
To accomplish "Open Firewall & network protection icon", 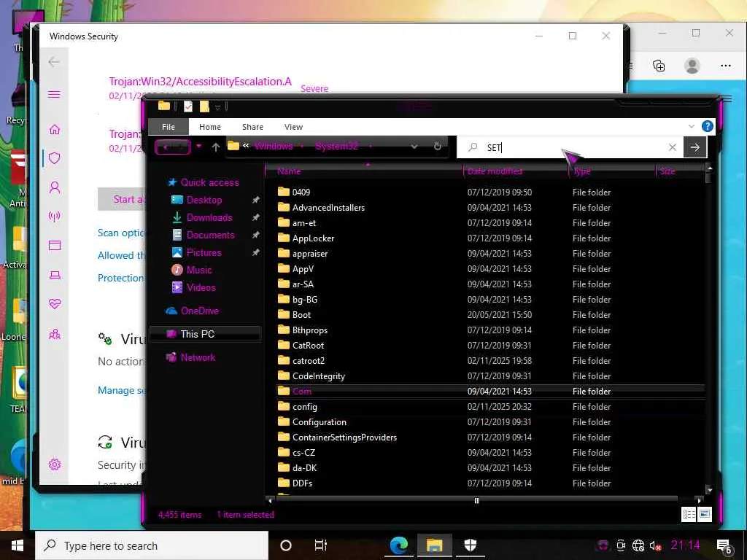I will pos(55,217).
